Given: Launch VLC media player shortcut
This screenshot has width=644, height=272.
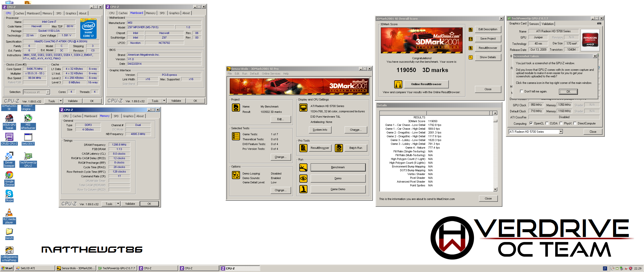Looking at the screenshot, I should click(x=9, y=216).
